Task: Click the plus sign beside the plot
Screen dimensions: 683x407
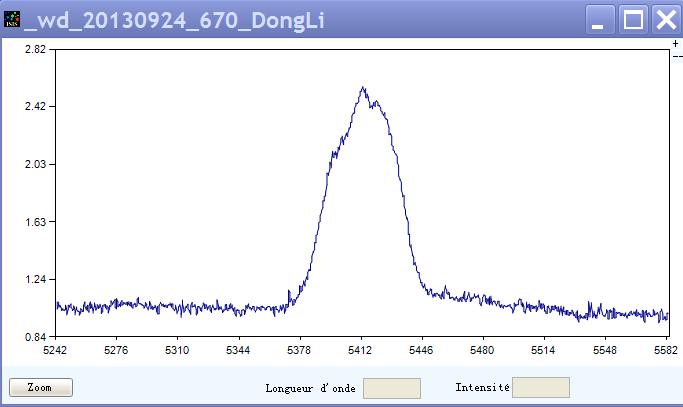Action: (676, 44)
